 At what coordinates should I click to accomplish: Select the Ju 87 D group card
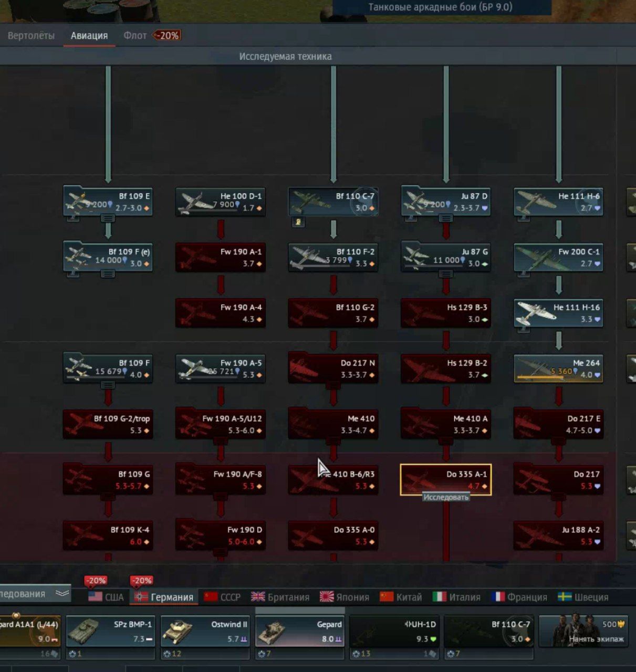pyautogui.click(x=446, y=202)
